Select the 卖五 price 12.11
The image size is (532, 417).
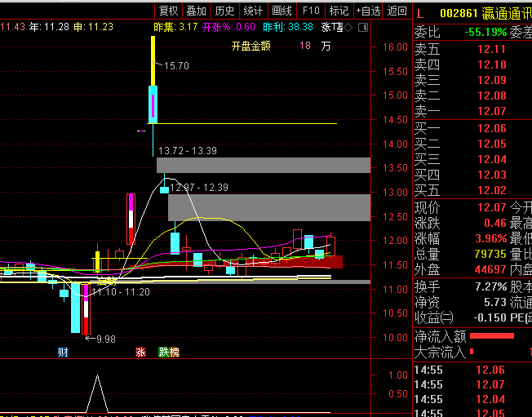tap(492, 49)
